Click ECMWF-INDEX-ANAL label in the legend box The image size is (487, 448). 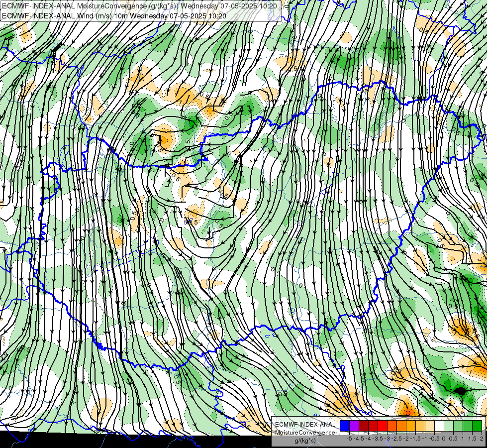305,425
